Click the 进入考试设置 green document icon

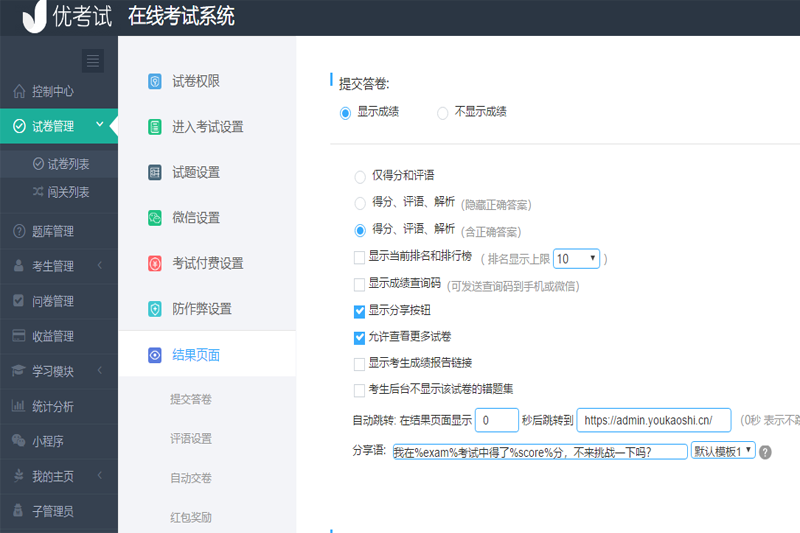pos(155,126)
